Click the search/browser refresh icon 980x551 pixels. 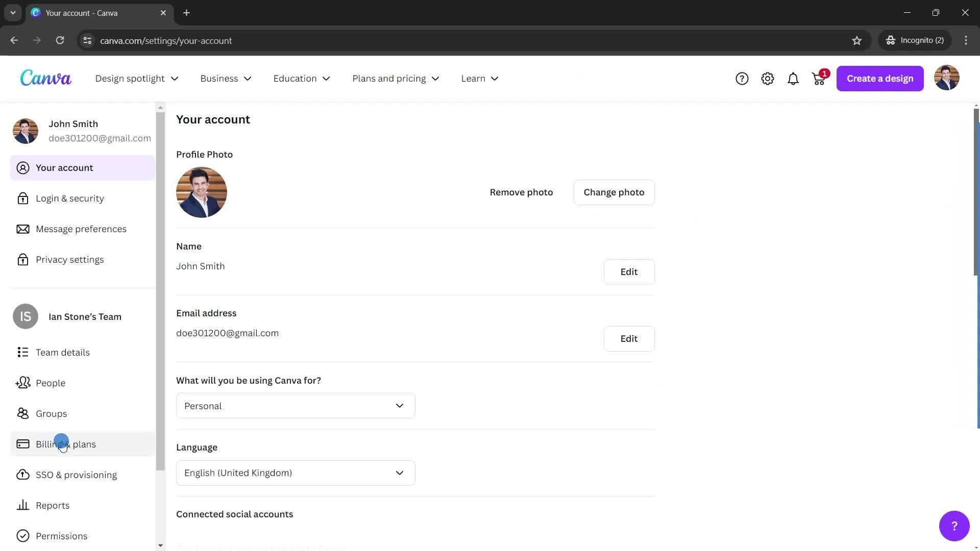[59, 40]
